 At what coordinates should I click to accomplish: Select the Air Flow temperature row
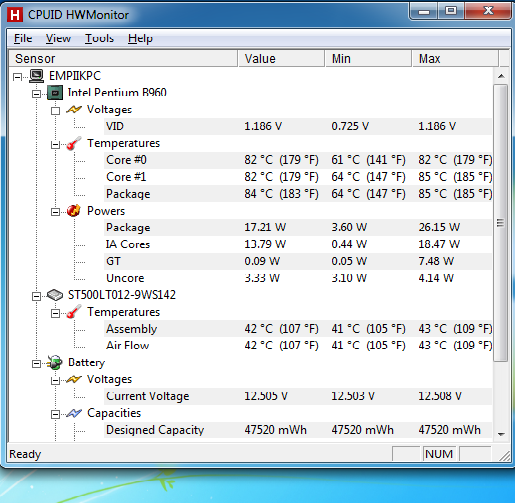point(298,345)
